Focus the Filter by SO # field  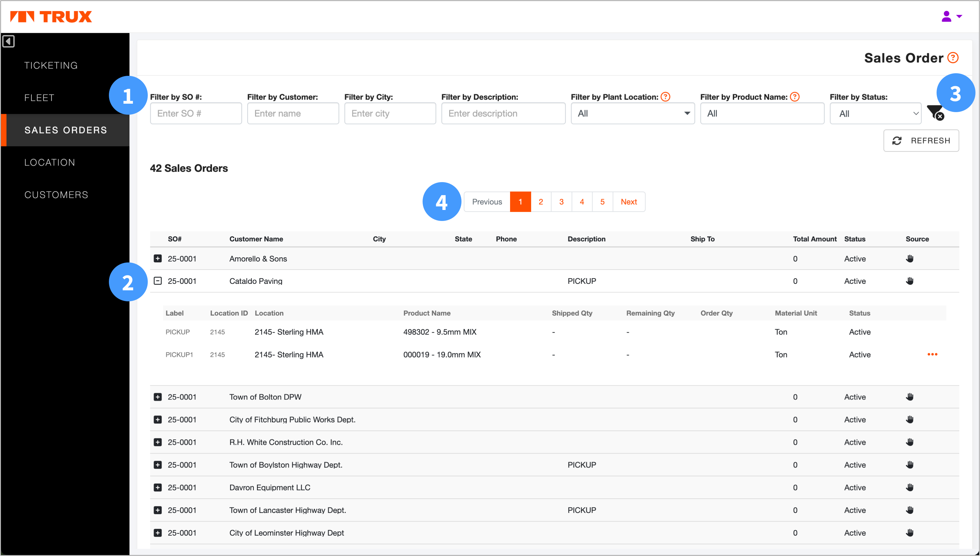pyautogui.click(x=196, y=113)
